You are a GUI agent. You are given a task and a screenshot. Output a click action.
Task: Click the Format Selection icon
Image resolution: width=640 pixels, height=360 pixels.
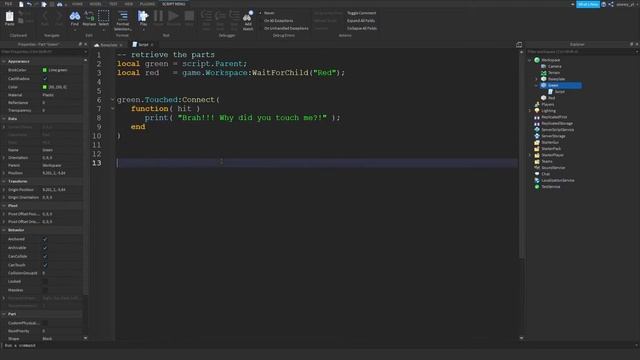pyautogui.click(x=123, y=16)
